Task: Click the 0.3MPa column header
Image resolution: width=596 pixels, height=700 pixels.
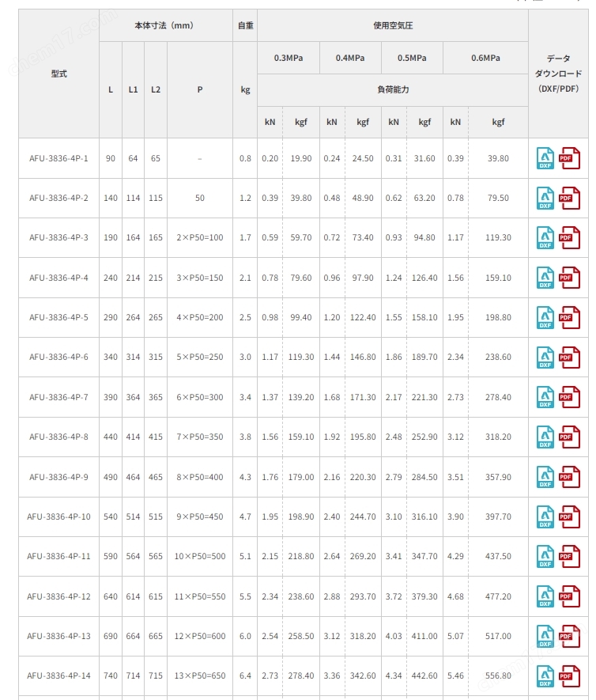Action: [x=289, y=58]
